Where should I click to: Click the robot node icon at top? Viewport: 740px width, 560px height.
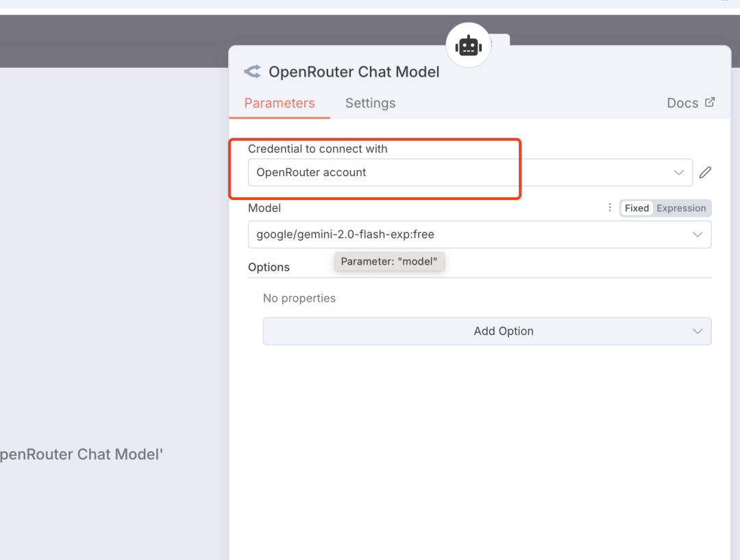[468, 46]
